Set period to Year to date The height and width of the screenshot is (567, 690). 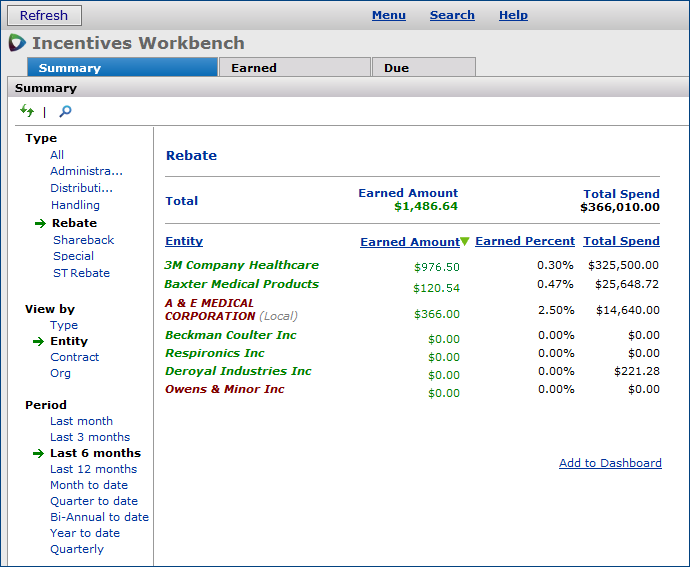tap(85, 533)
